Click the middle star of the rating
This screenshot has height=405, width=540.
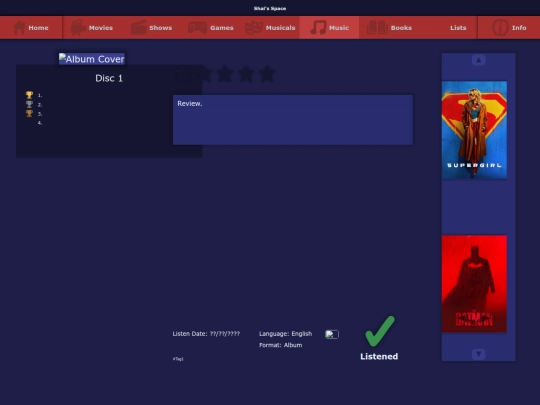click(x=225, y=74)
